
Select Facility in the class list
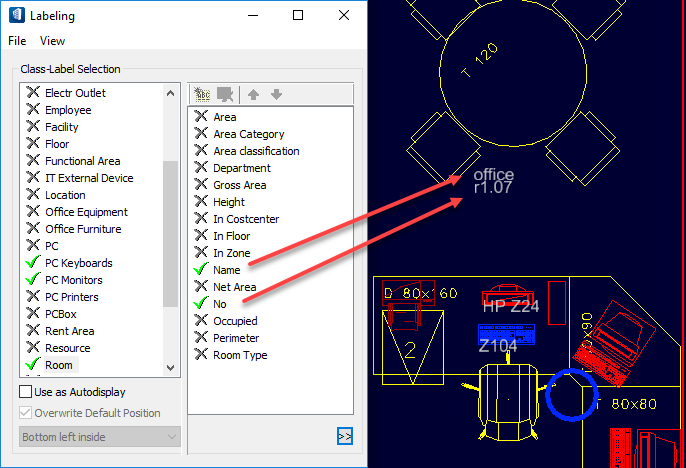(62, 127)
